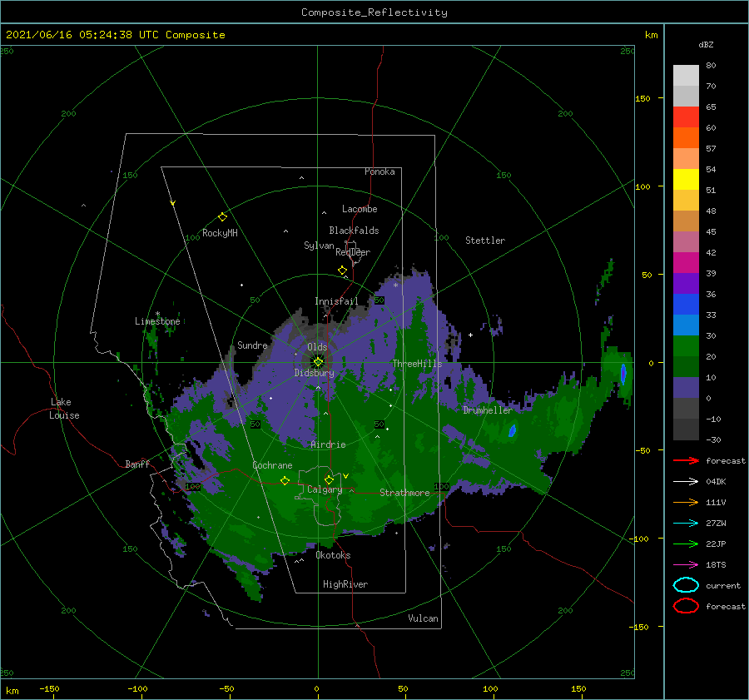Screen dimensions: 749x700
Task: Click the Limestone label
Action: pyautogui.click(x=157, y=321)
